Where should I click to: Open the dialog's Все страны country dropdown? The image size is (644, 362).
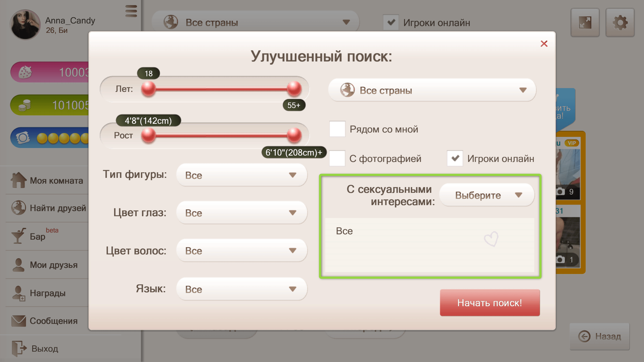(432, 90)
